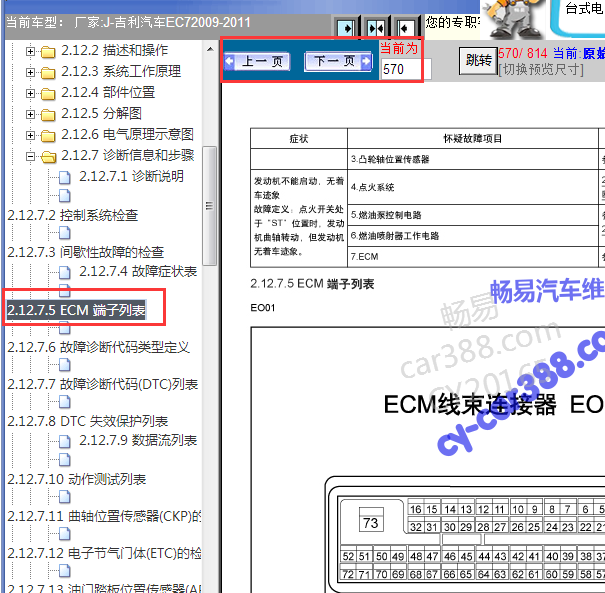Click folder icon of 2.12.5 分解图
The height and width of the screenshot is (593, 605).
[48, 115]
